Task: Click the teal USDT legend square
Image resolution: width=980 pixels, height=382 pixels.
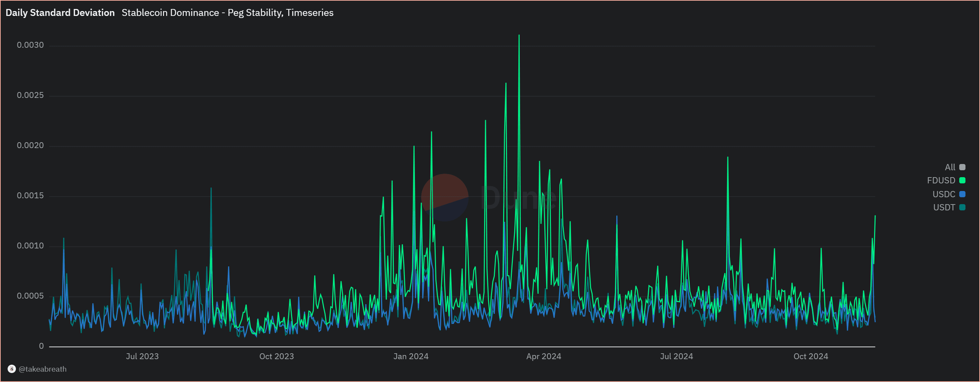Action: point(962,207)
